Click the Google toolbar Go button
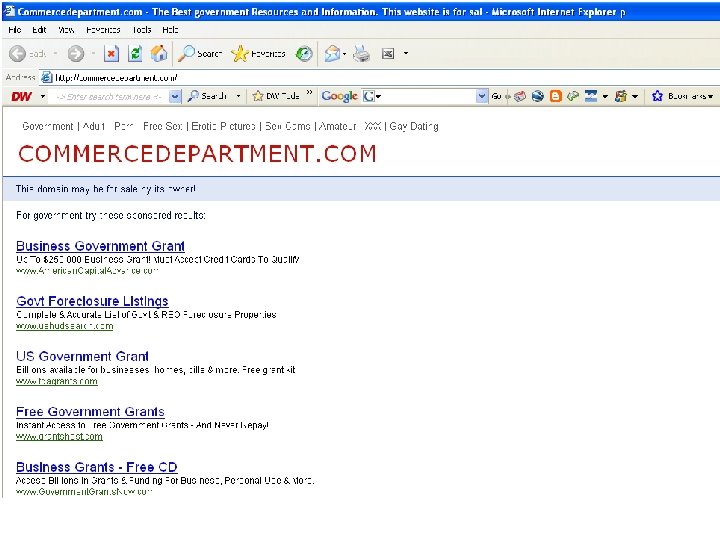This screenshot has width=720, height=540. (496, 96)
